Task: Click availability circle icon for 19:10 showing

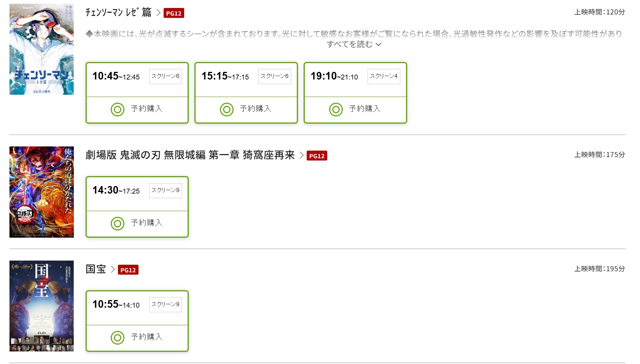Action: click(336, 110)
